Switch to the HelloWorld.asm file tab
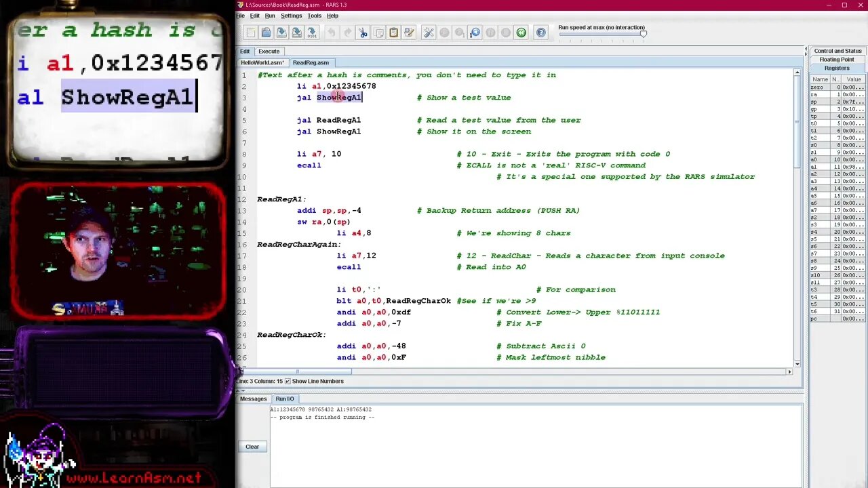This screenshot has width=868, height=488. click(x=262, y=62)
